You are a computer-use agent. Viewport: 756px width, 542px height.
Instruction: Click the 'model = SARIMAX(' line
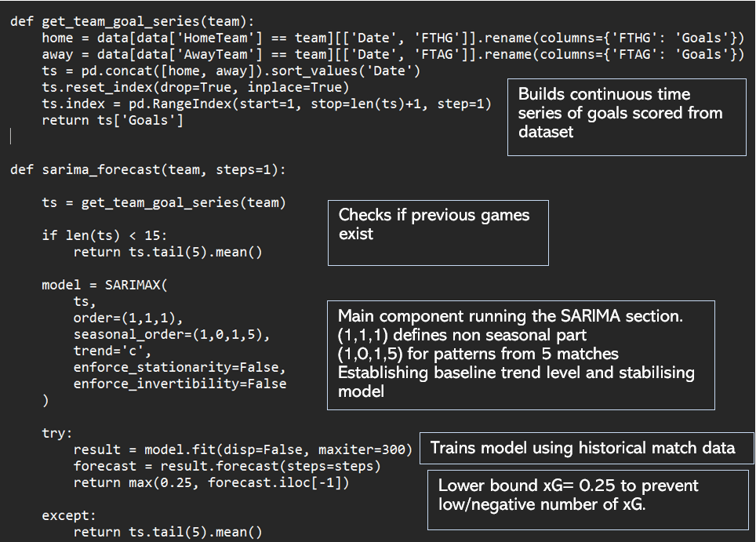tap(104, 285)
